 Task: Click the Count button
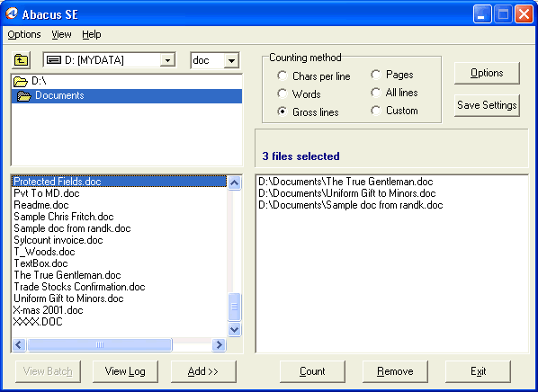pyautogui.click(x=312, y=371)
